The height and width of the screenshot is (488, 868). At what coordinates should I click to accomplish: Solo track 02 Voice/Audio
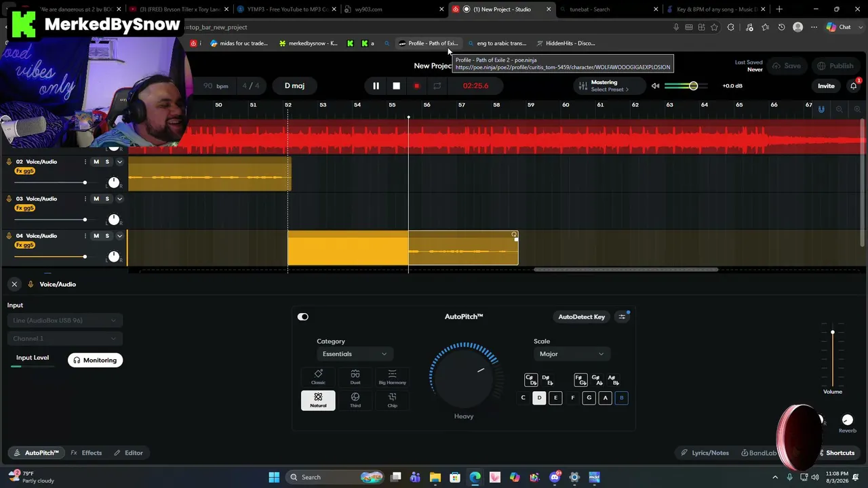pos(107,162)
